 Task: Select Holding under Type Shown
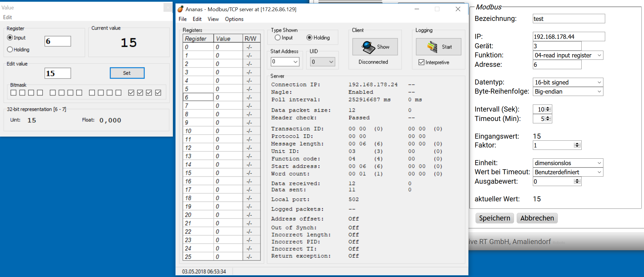pyautogui.click(x=309, y=38)
